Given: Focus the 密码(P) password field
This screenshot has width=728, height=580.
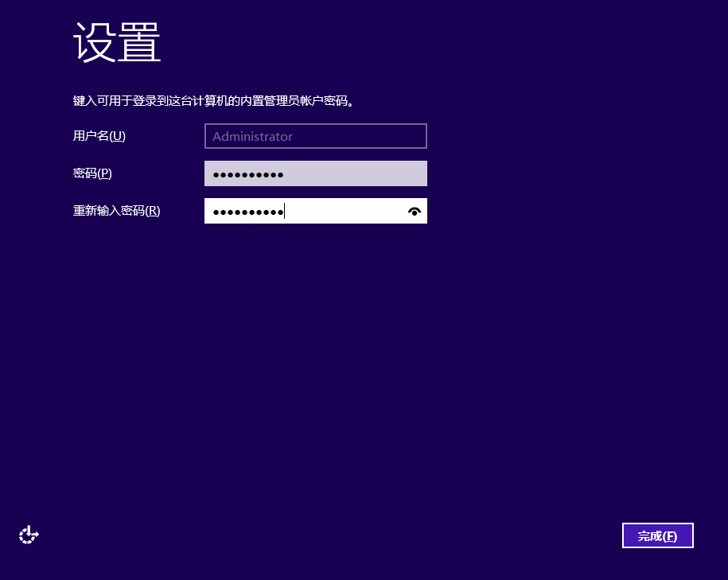Looking at the screenshot, I should click(316, 173).
